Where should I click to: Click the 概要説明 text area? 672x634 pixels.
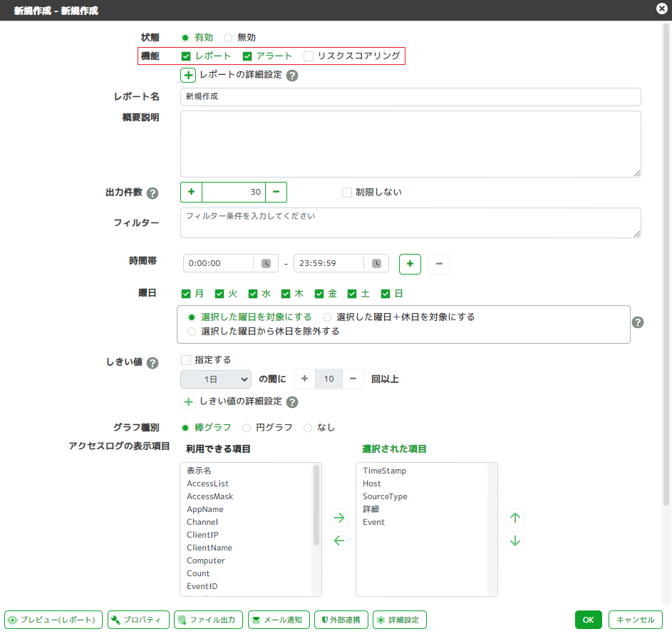tap(410, 144)
